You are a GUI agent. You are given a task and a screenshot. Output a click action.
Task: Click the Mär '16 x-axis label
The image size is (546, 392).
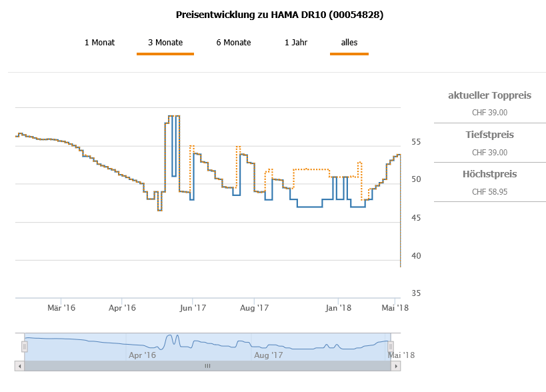tap(61, 308)
